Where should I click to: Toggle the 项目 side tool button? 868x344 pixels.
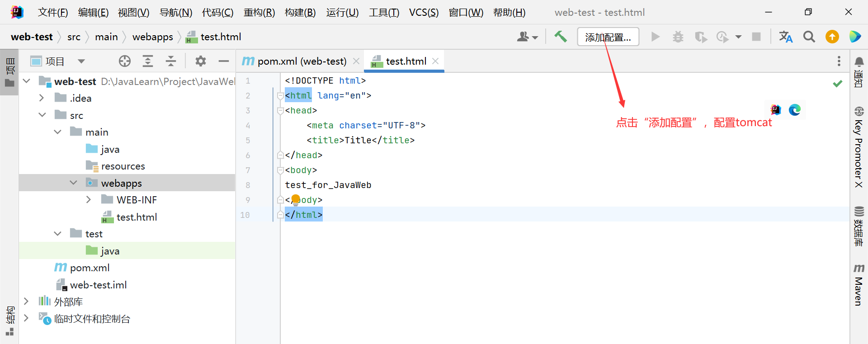[9, 72]
